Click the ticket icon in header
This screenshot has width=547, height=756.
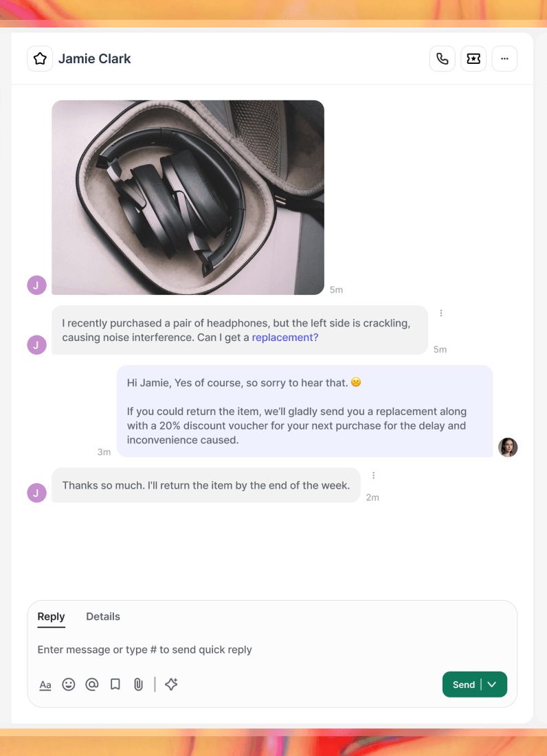click(x=473, y=59)
